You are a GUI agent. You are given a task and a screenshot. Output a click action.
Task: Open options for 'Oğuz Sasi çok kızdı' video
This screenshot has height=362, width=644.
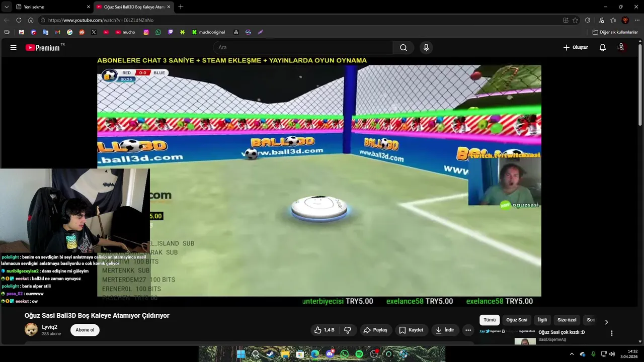click(x=612, y=333)
